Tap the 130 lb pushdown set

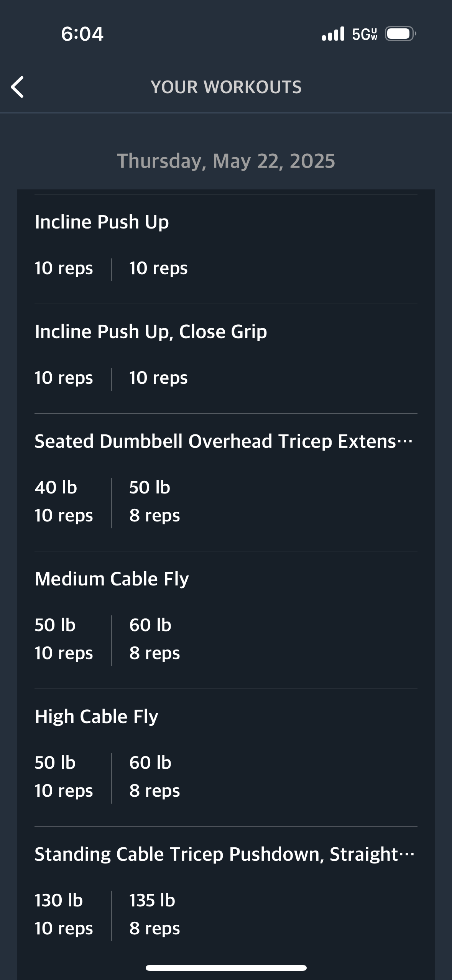tap(64, 914)
